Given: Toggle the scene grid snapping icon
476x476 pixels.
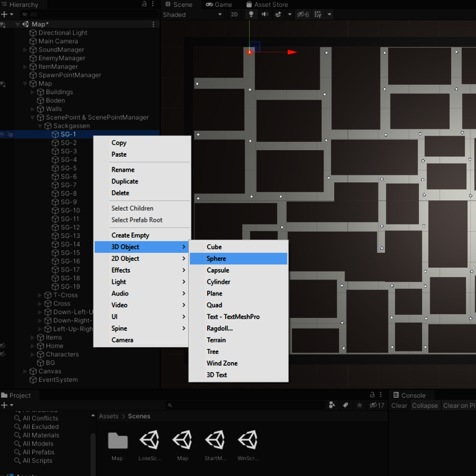Looking at the screenshot, I should (x=318, y=14).
